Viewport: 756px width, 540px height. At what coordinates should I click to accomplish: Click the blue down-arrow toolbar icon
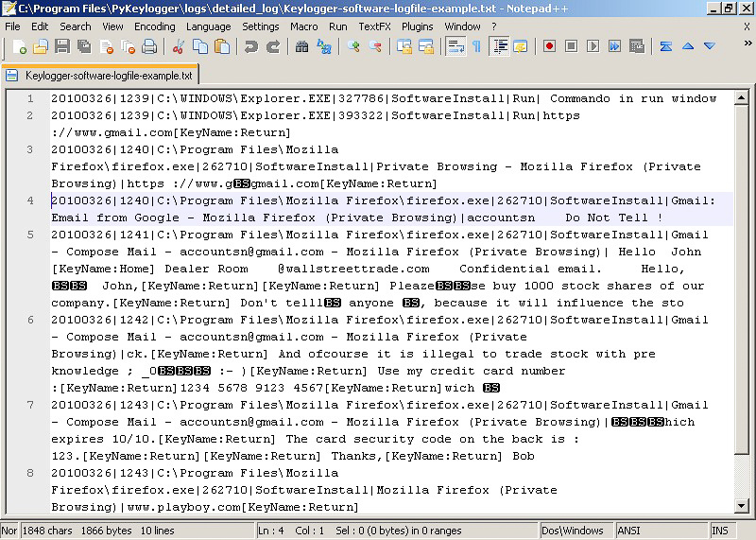coord(710,46)
